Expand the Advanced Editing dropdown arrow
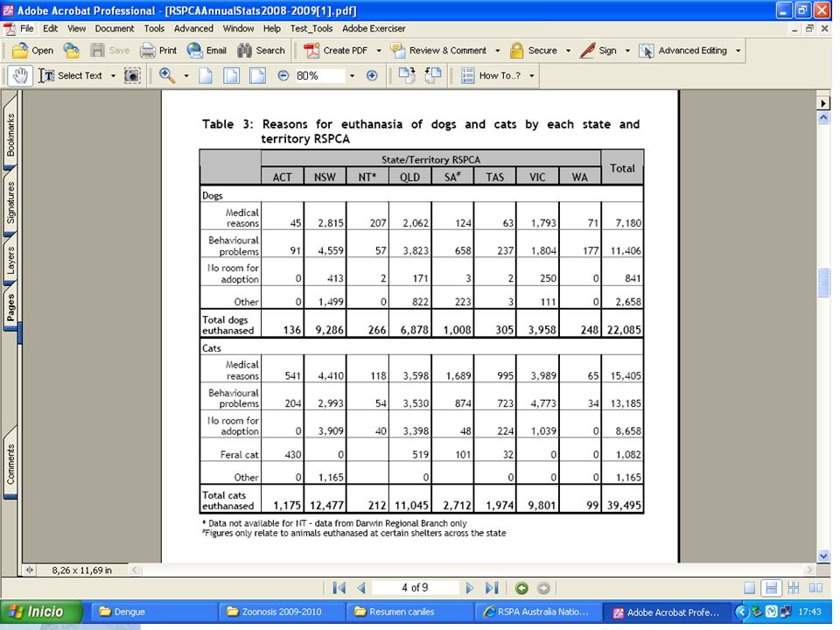The width and height of the screenshot is (840, 630). [738, 51]
